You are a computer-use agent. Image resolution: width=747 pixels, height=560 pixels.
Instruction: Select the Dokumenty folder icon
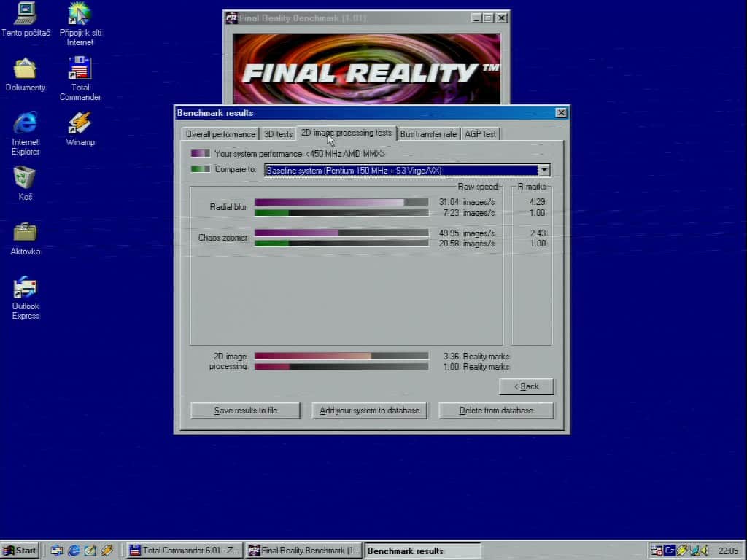tap(26, 75)
